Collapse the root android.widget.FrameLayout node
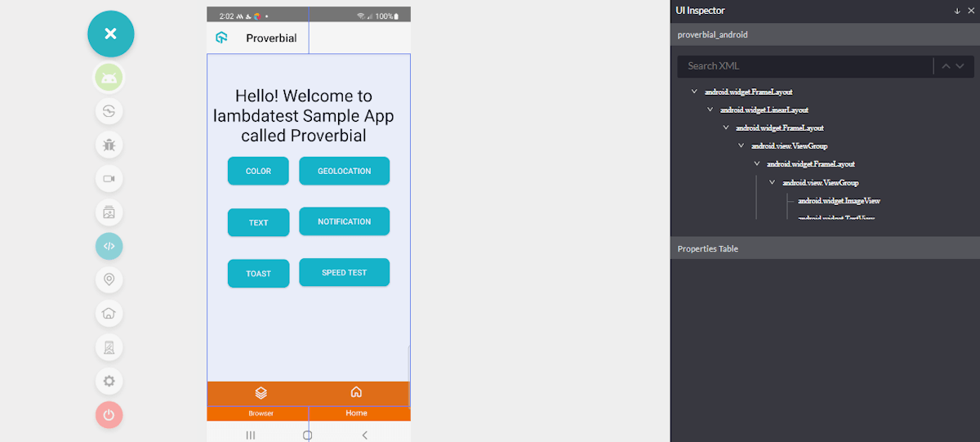 (694, 92)
